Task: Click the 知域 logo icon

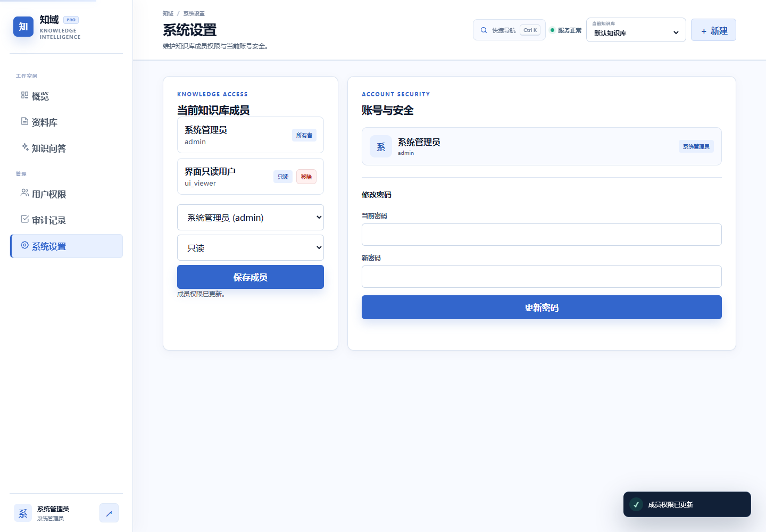Action: pos(23,27)
